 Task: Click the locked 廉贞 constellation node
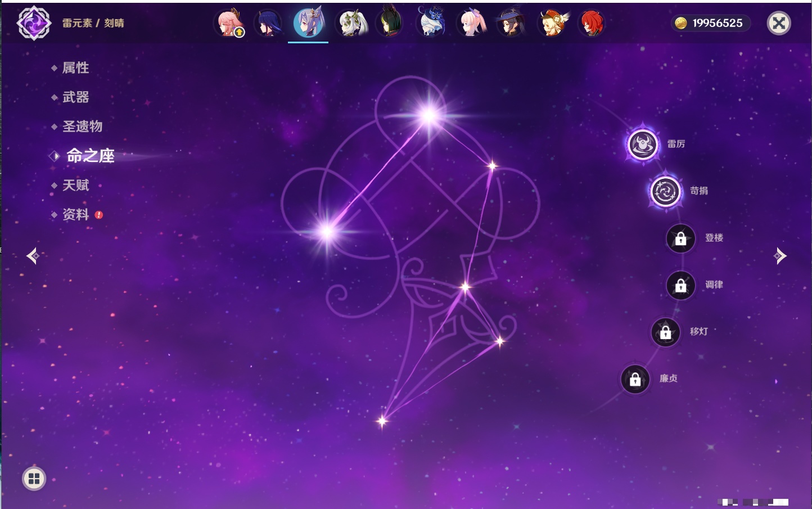coord(635,379)
